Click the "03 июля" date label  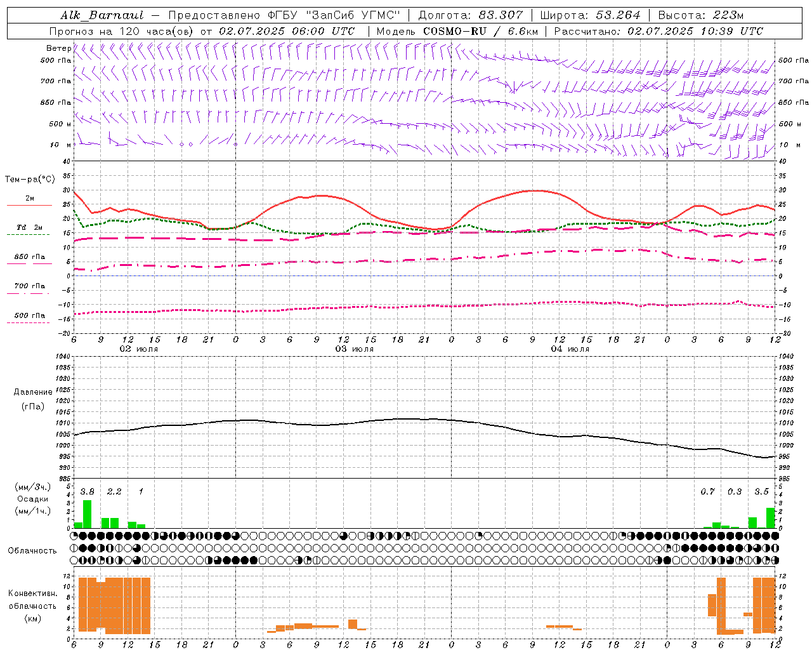click(x=355, y=348)
